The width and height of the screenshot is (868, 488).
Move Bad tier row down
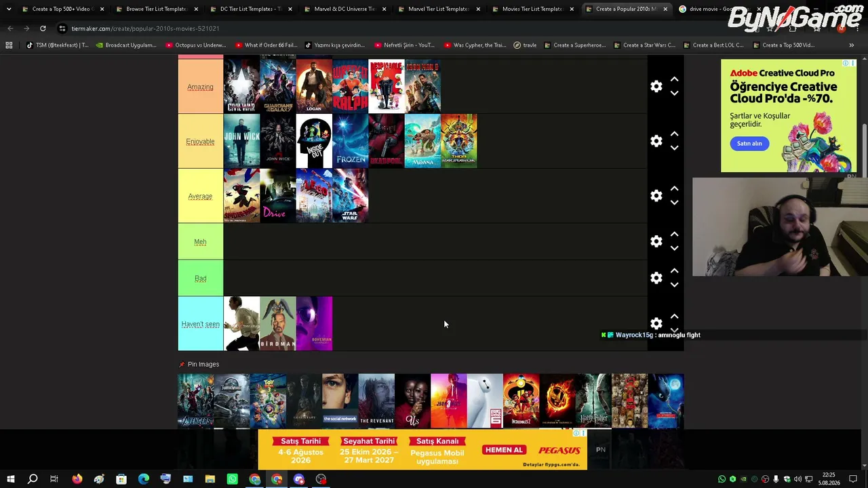click(x=674, y=285)
